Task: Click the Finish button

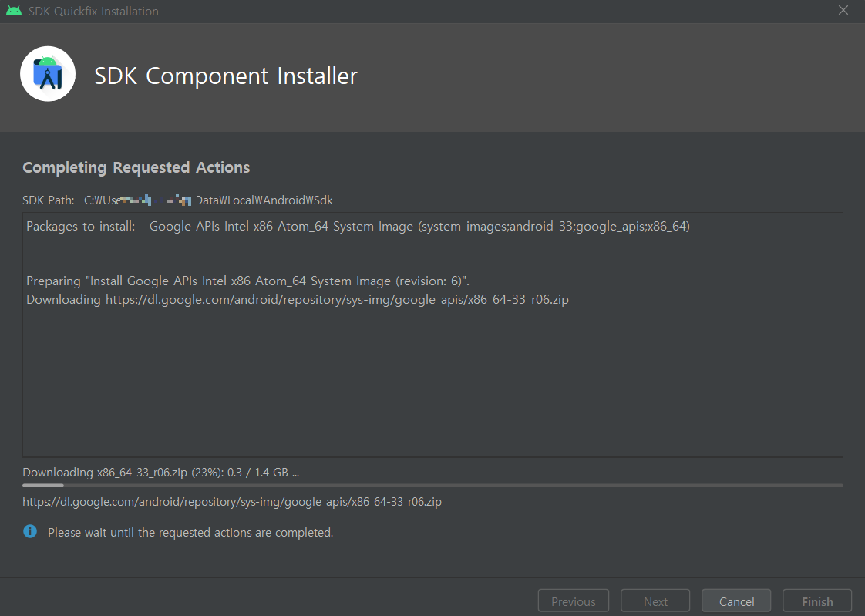Action: [817, 601]
